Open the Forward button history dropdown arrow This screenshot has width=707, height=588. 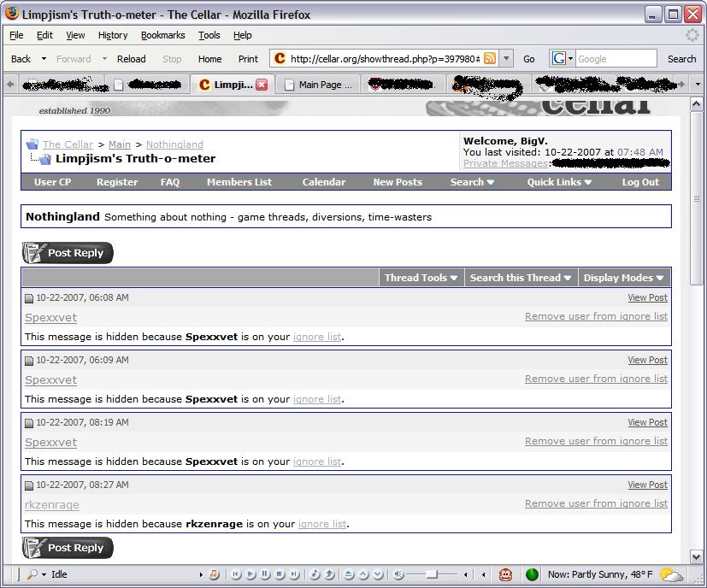tap(104, 59)
